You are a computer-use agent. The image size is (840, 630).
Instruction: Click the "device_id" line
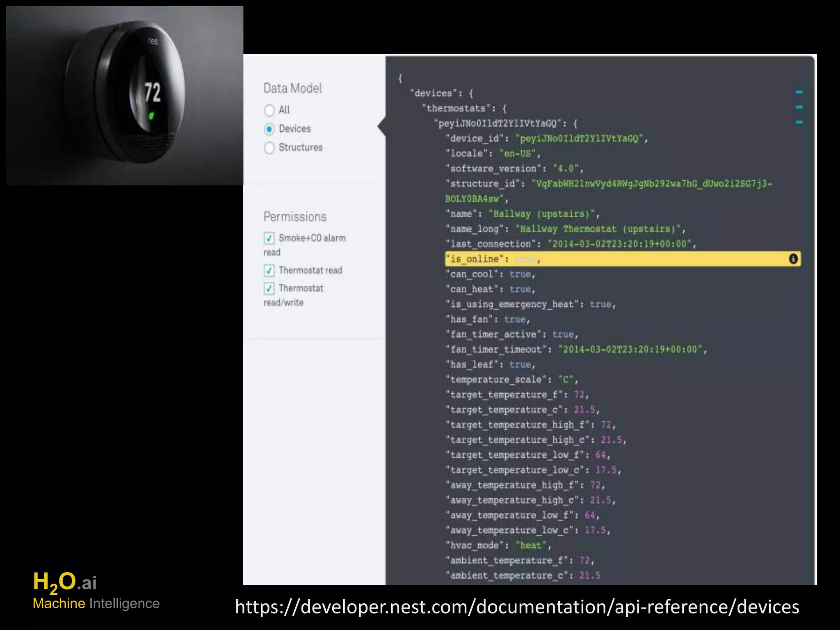point(547,139)
